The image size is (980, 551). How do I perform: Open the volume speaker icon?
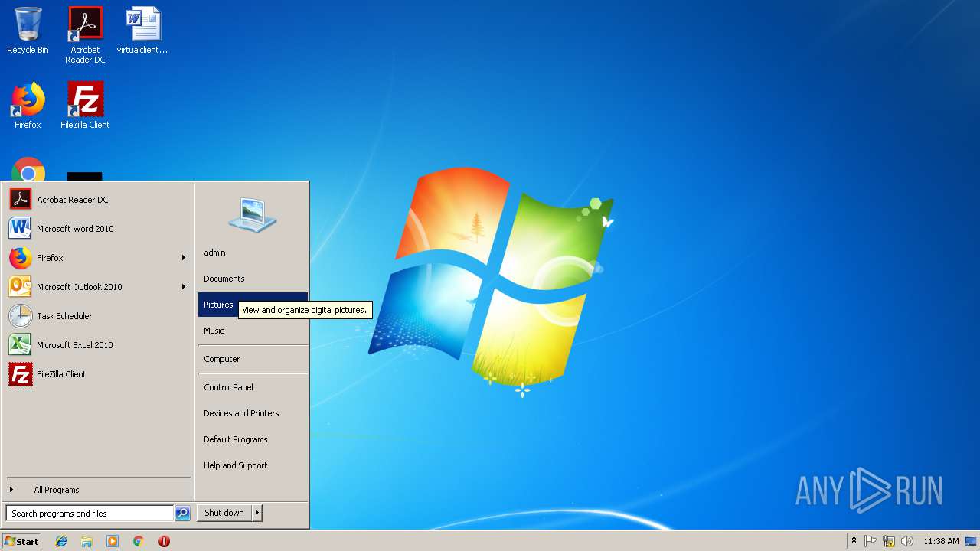pyautogui.click(x=907, y=541)
